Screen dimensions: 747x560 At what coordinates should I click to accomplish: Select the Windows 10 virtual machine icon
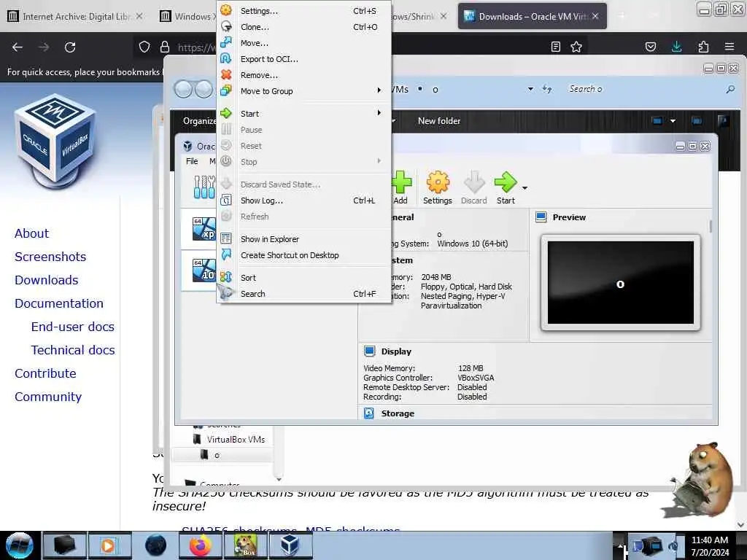tap(204, 270)
